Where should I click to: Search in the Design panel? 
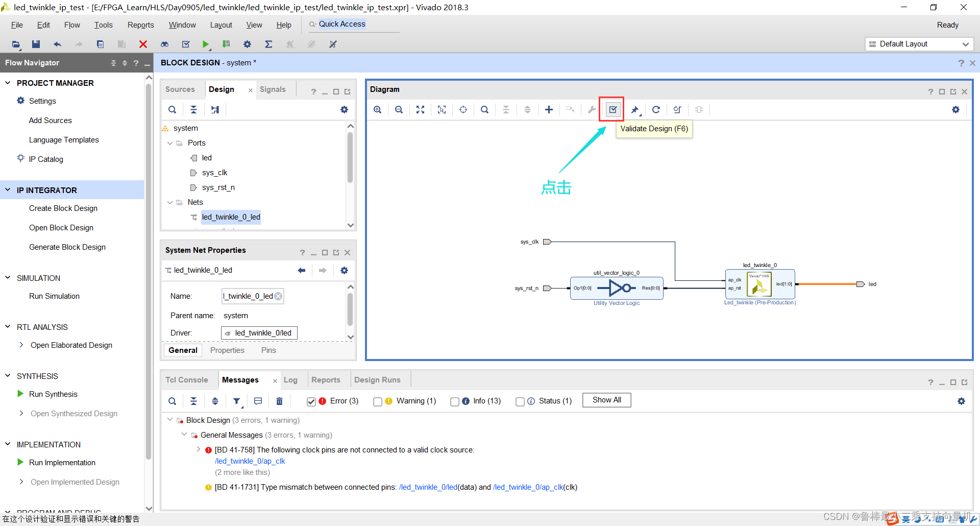173,109
